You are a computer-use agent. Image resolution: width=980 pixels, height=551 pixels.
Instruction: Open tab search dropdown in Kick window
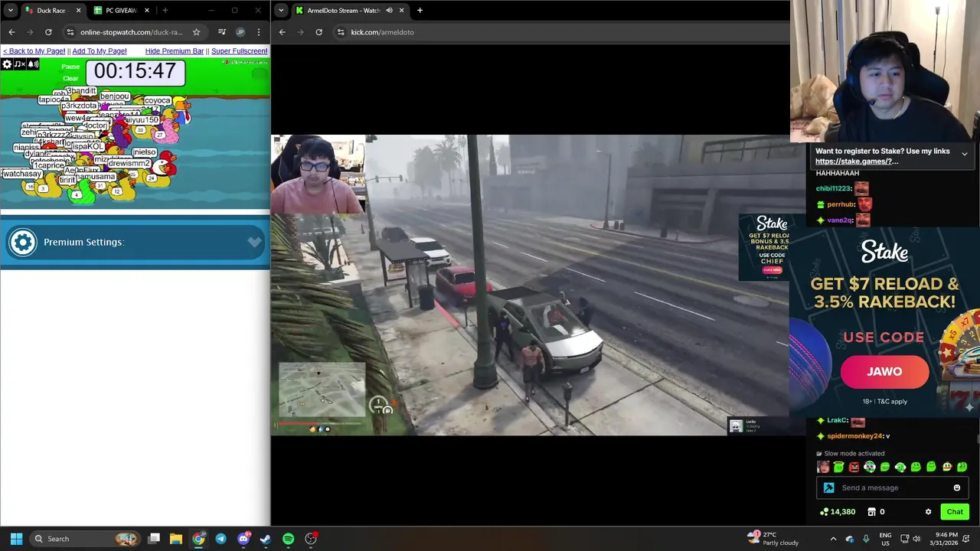[x=281, y=10]
